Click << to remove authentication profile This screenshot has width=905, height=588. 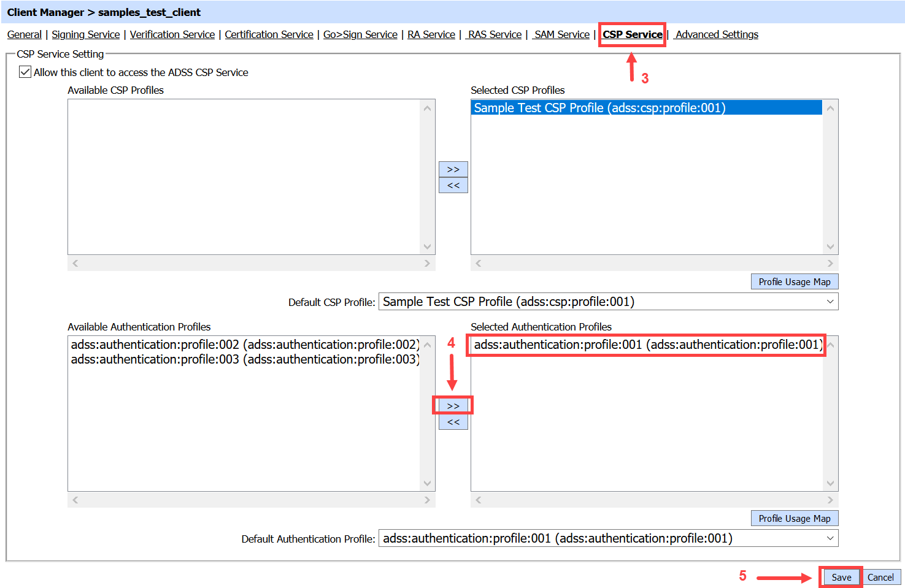pos(453,422)
